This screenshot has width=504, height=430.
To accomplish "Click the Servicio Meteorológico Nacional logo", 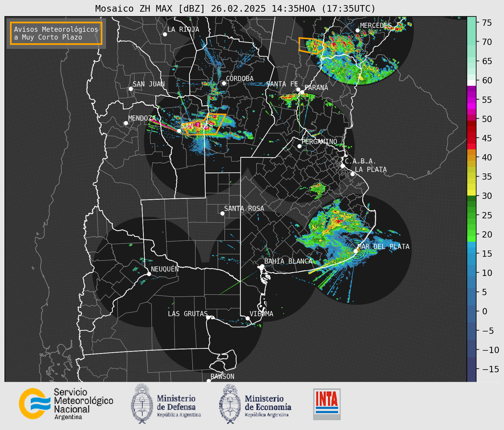I will click(34, 403).
